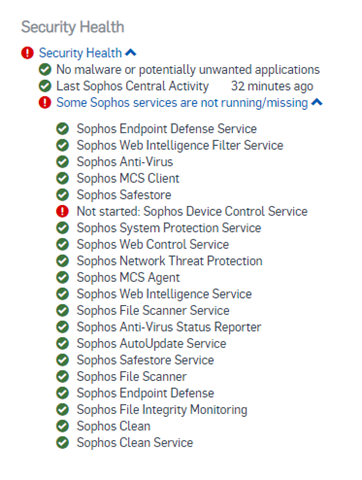
Task: Click Some Sophos services are not running link
Action: coord(182,103)
